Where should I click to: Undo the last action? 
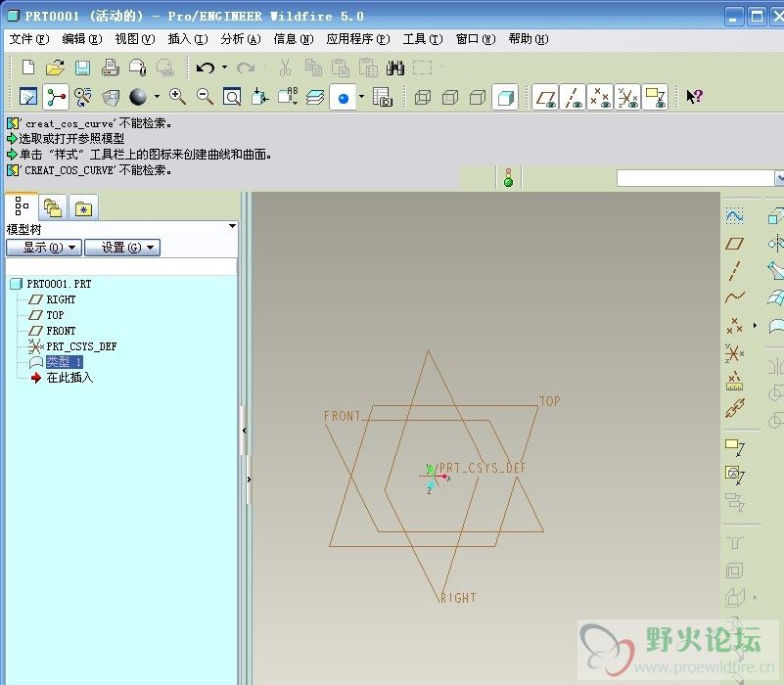(205, 67)
